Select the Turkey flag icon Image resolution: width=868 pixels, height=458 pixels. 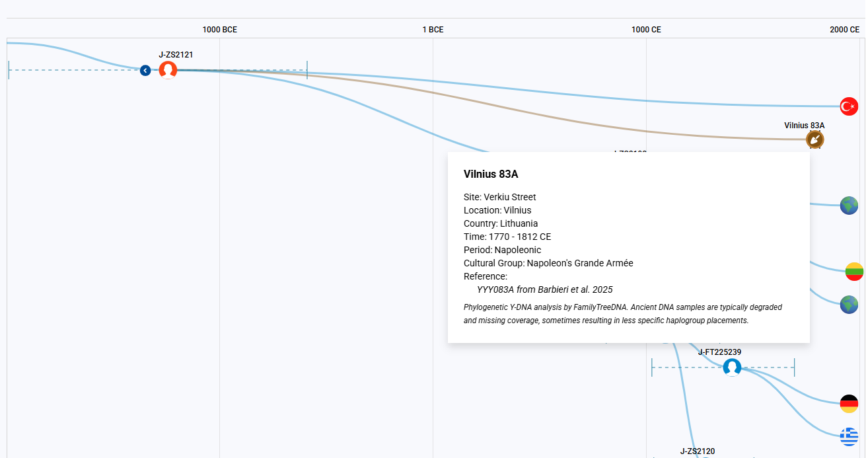(849, 106)
